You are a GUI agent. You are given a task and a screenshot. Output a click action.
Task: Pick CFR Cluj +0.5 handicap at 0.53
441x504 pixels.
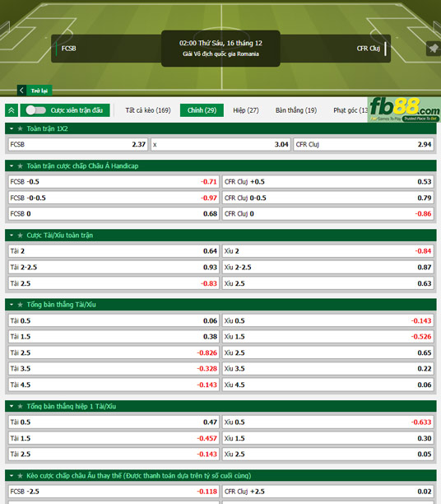328,182
